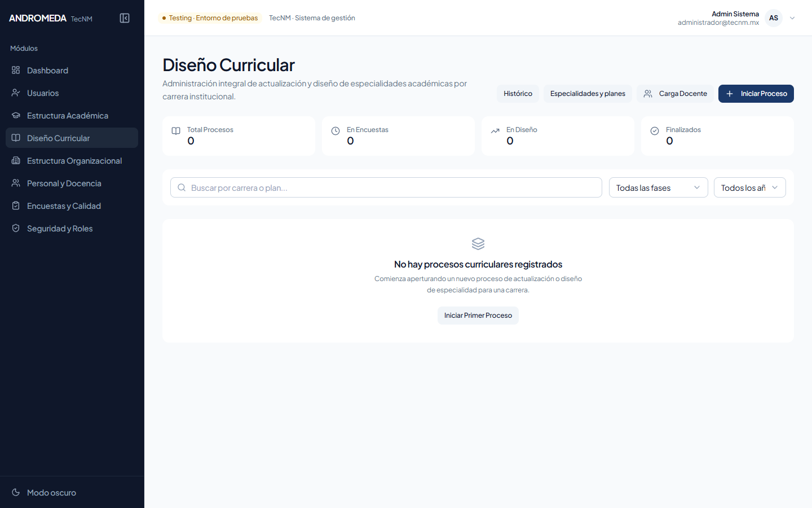812x508 pixels.
Task: Open Estructura Académica module
Action: (x=72, y=115)
